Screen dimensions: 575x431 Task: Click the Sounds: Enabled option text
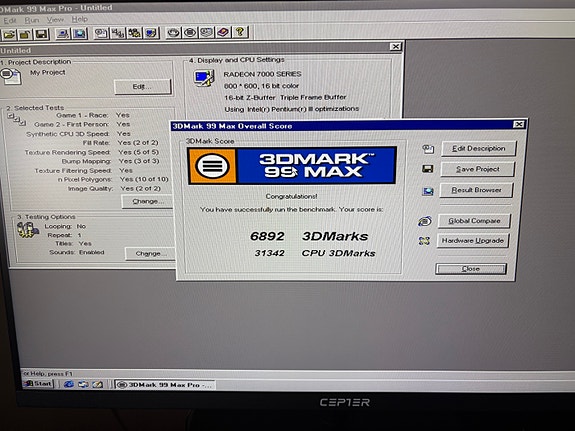click(77, 252)
